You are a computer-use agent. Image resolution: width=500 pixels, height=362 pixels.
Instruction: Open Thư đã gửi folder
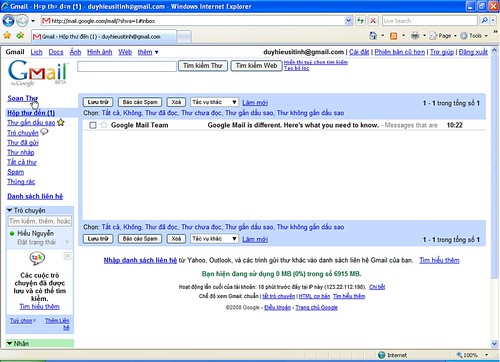coord(23,143)
